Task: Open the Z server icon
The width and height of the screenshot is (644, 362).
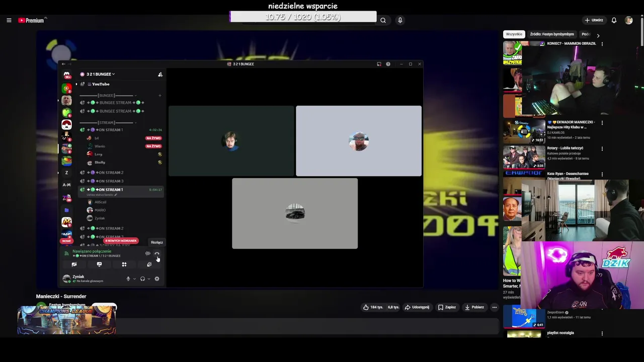Action: (66, 172)
